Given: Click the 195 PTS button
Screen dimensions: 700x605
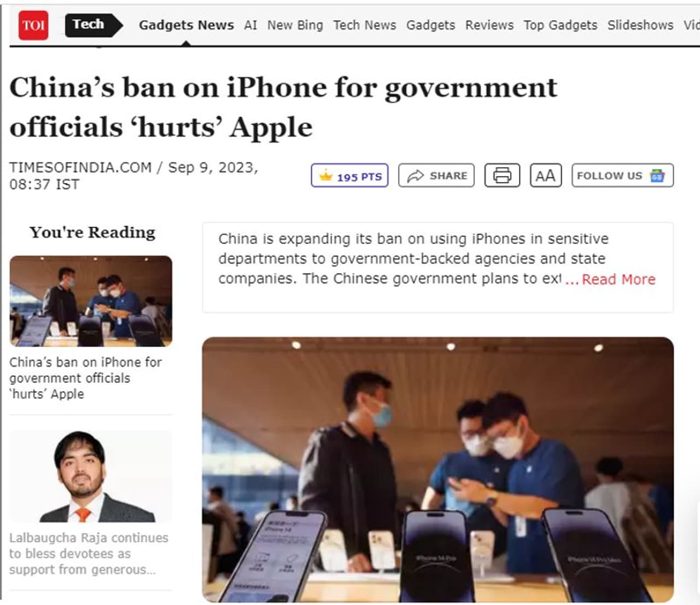Looking at the screenshot, I should tap(349, 176).
